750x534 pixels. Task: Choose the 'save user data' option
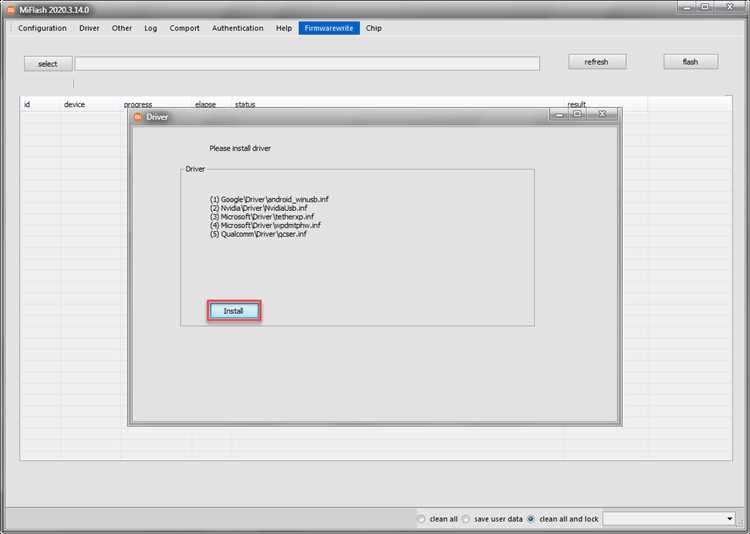click(466, 519)
